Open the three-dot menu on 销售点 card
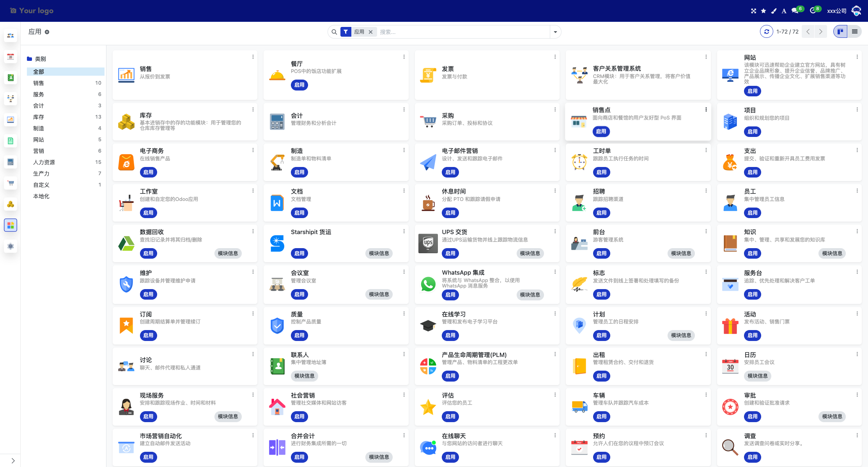This screenshot has height=467, width=868. pos(706,110)
